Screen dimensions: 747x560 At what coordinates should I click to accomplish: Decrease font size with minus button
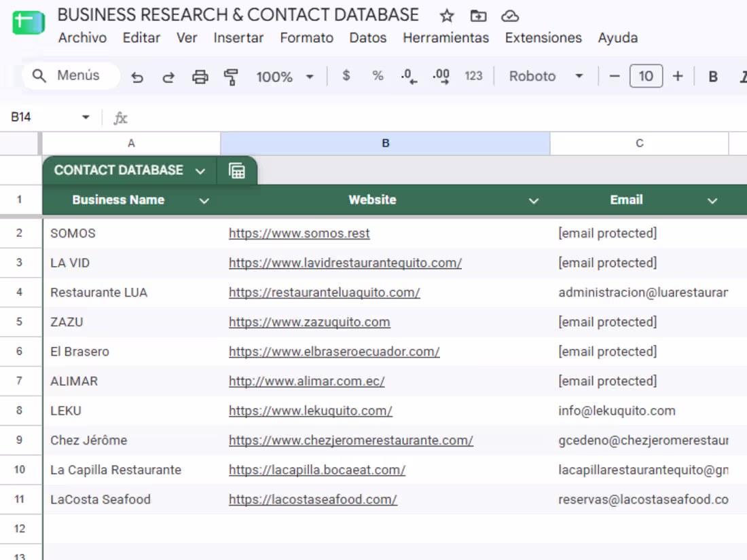615,76
